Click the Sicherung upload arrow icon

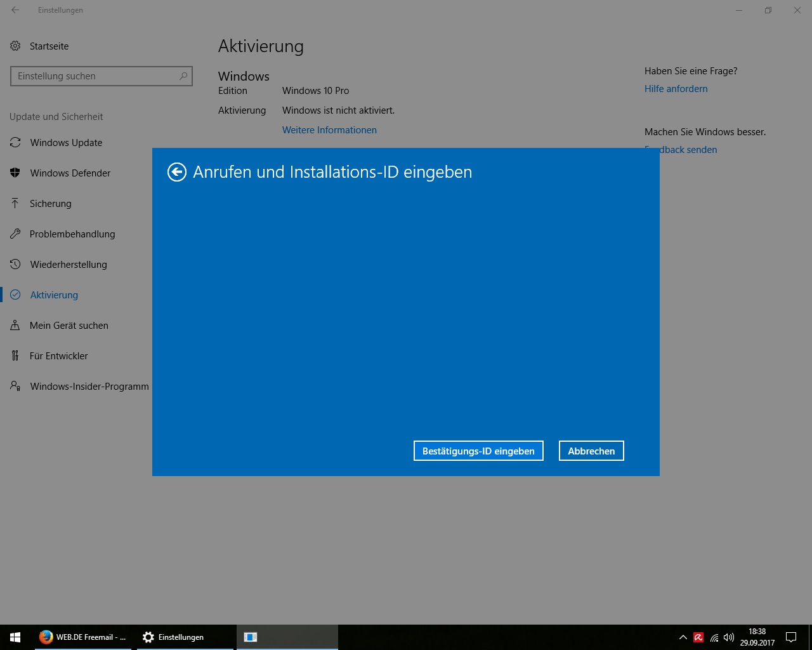[x=15, y=203]
